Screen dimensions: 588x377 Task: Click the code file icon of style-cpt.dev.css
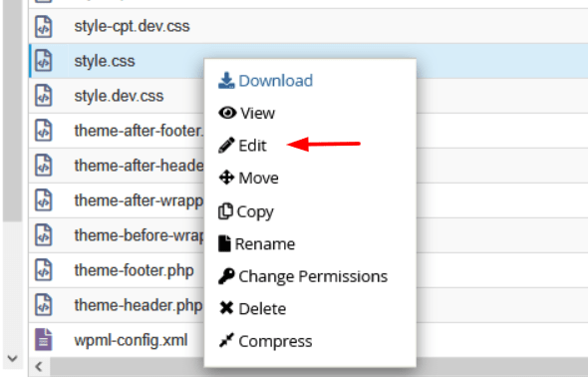(44, 26)
